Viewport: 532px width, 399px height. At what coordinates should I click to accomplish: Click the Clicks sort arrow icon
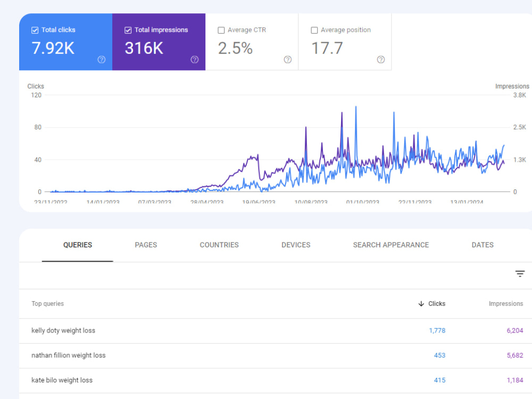pyautogui.click(x=421, y=304)
